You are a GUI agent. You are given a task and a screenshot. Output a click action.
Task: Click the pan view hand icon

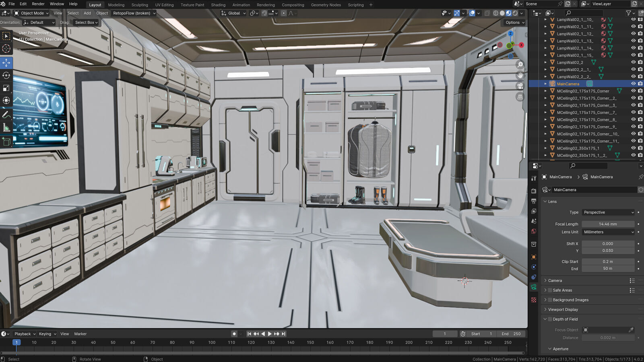[x=520, y=75]
